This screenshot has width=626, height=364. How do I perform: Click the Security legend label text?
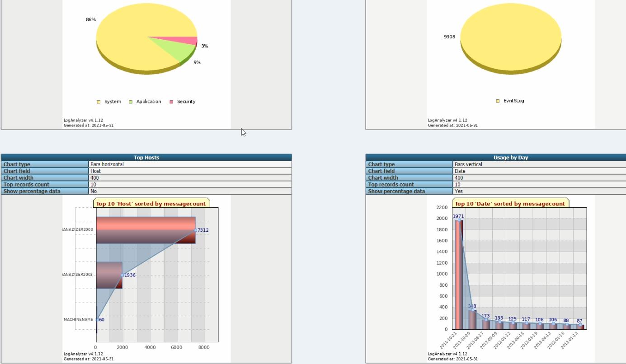pos(186,102)
